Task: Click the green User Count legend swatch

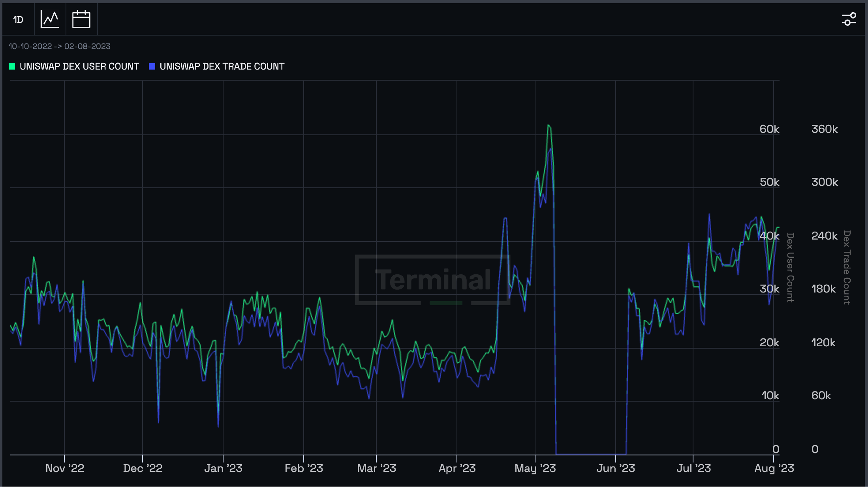Action: click(12, 66)
